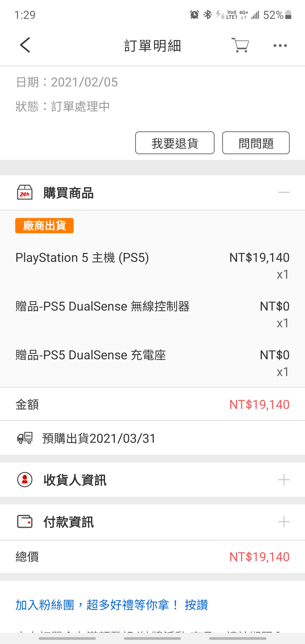Click the 問問題 button
The width and height of the screenshot is (305, 644).
(x=256, y=143)
